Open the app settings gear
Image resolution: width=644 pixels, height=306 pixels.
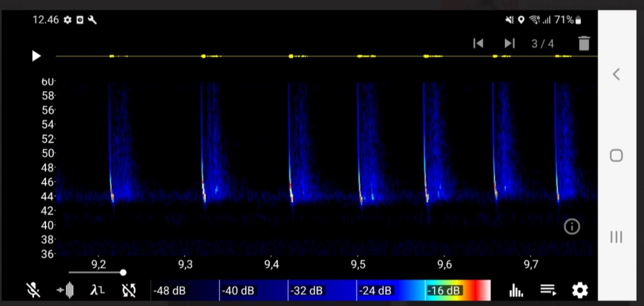point(580,290)
